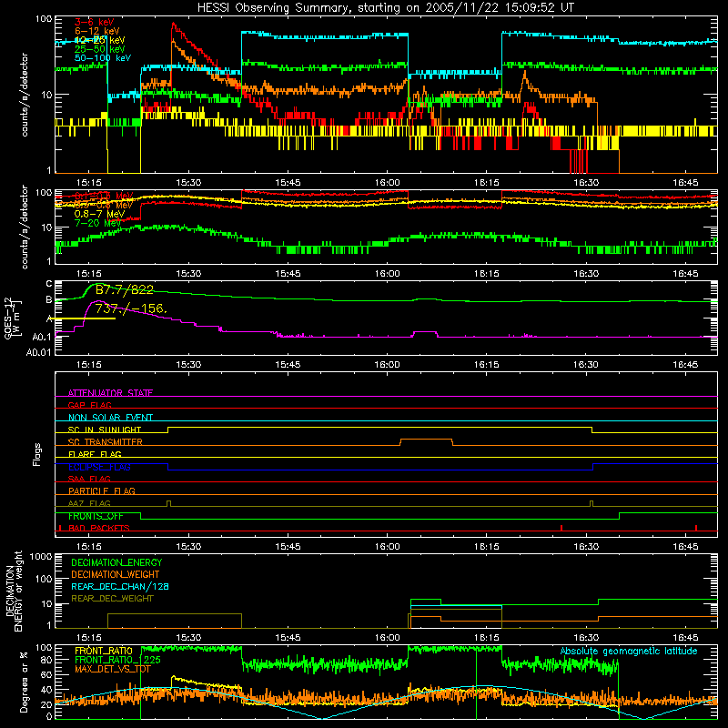Click 16:15 tick under the MeV plot
728x728 pixels.
click(486, 274)
